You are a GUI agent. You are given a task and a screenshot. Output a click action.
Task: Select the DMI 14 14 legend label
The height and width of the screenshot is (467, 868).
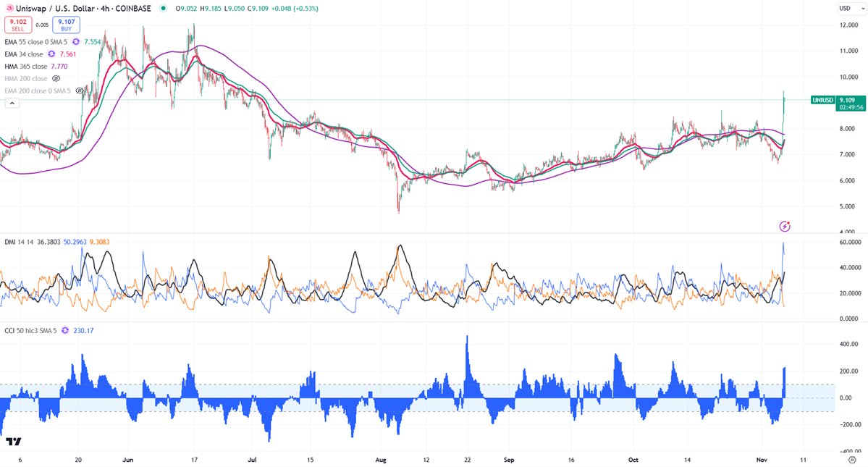(19, 242)
